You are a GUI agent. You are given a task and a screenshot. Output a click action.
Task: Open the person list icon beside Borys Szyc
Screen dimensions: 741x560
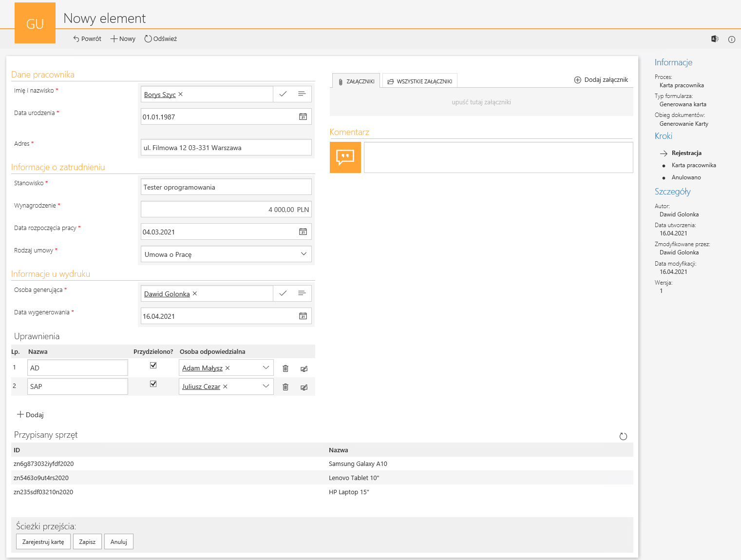click(x=302, y=94)
